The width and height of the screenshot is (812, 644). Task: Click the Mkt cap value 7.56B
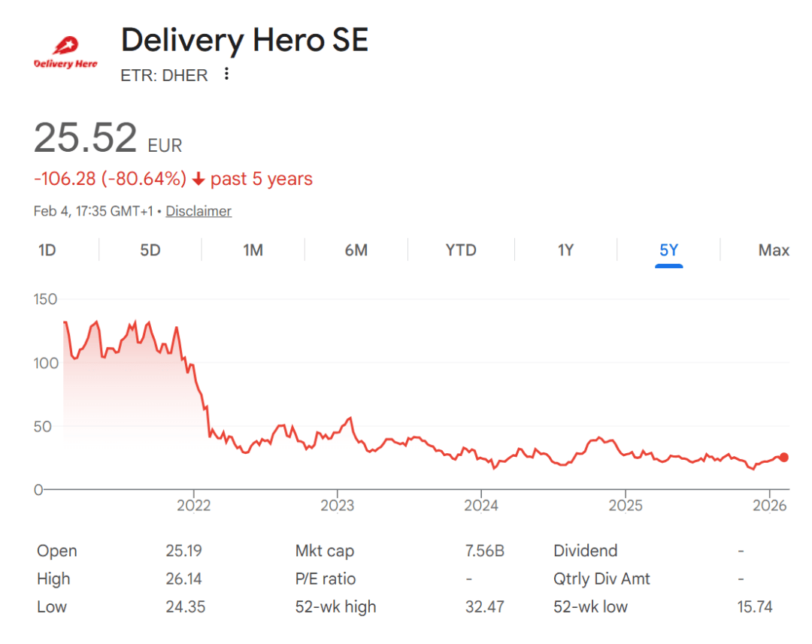[x=485, y=551]
